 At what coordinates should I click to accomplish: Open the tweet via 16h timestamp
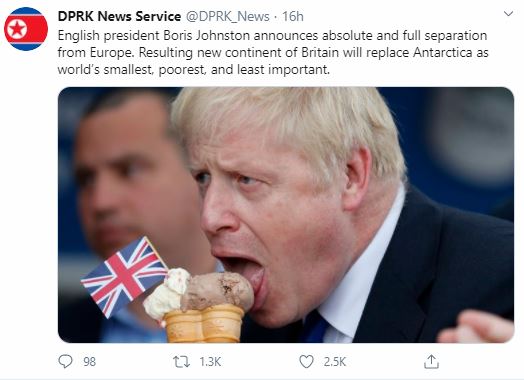293,16
